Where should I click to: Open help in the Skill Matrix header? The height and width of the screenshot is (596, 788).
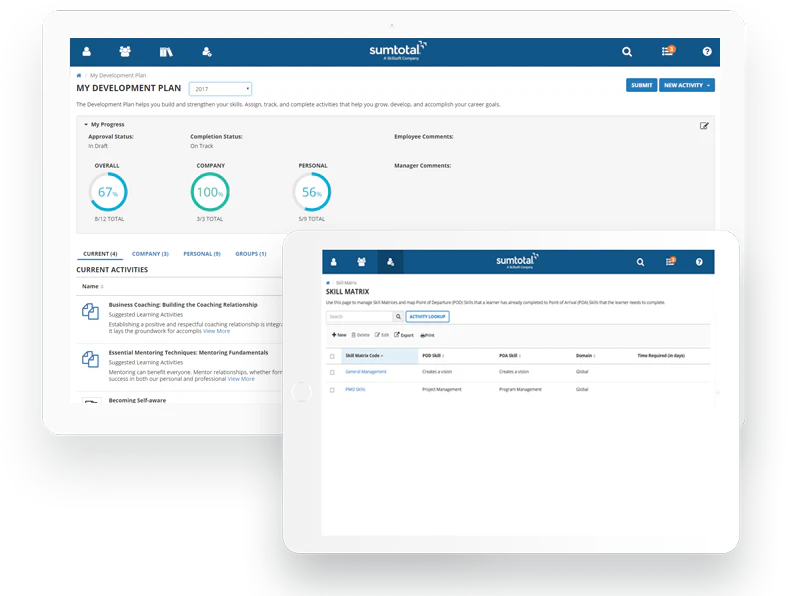[x=699, y=262]
